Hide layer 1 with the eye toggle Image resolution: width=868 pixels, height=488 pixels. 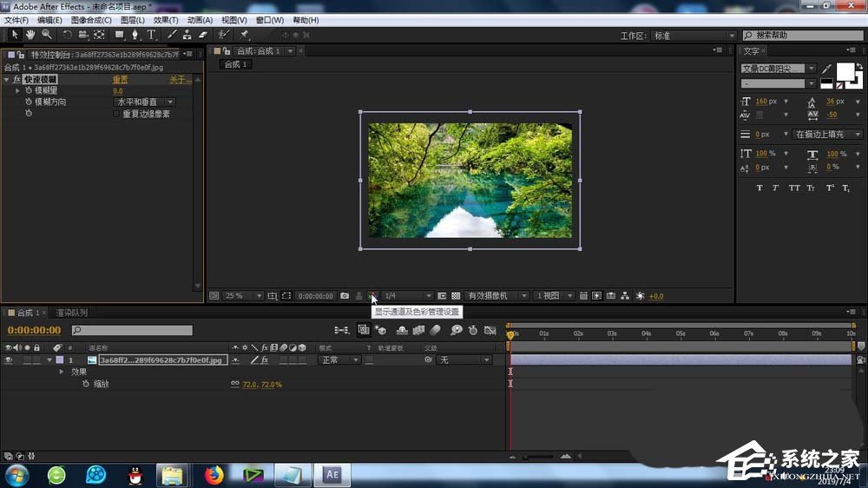point(9,359)
